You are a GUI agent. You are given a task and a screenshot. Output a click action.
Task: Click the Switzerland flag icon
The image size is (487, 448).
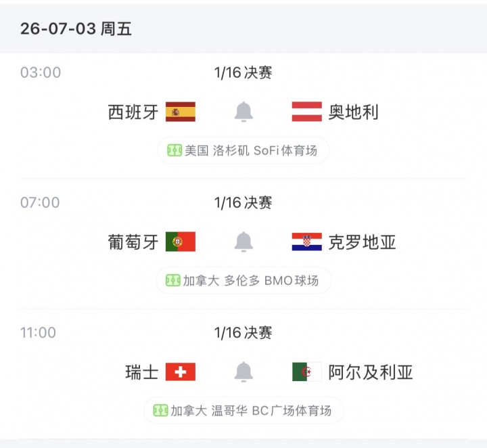click(x=181, y=372)
